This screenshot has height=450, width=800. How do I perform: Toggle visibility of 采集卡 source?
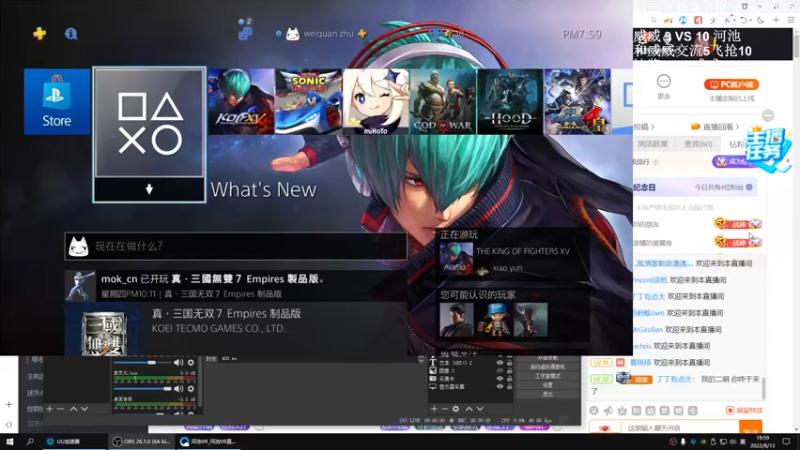click(x=499, y=379)
